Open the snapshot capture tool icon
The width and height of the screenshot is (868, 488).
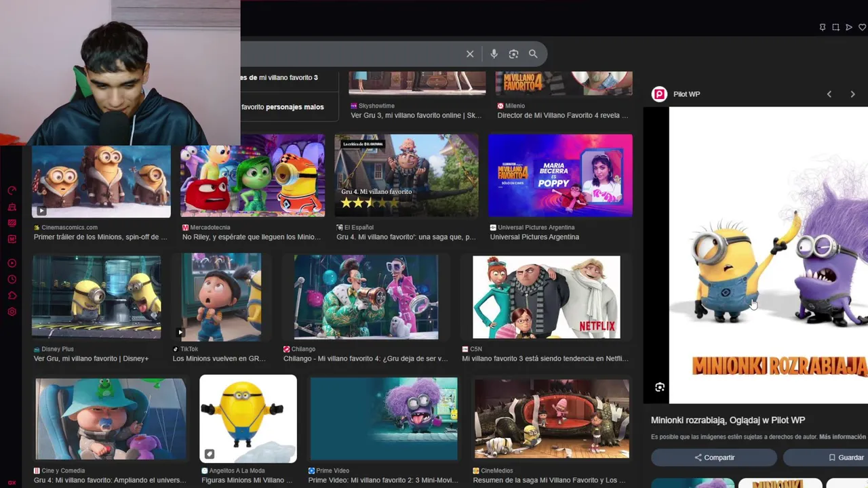(x=835, y=27)
